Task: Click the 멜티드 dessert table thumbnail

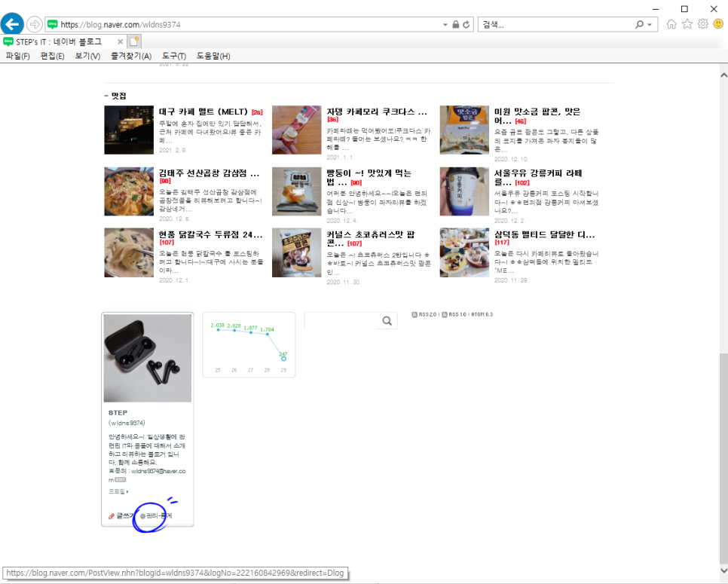Action: (464, 252)
